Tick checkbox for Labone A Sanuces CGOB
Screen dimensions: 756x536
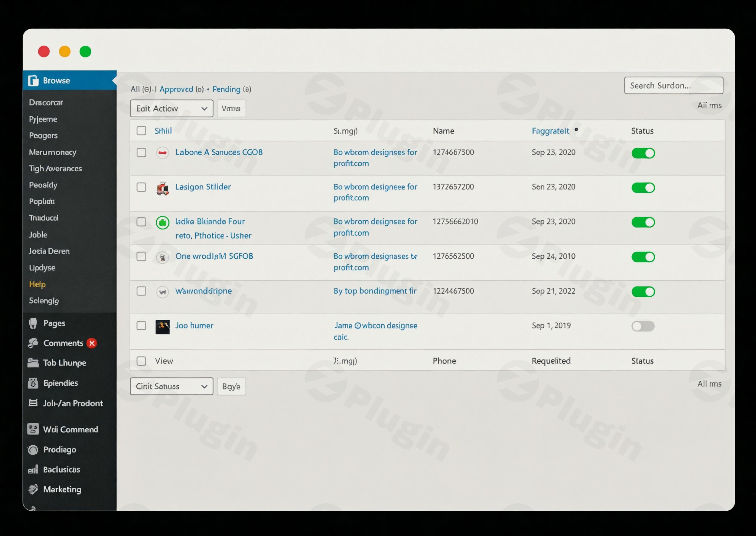(x=141, y=153)
